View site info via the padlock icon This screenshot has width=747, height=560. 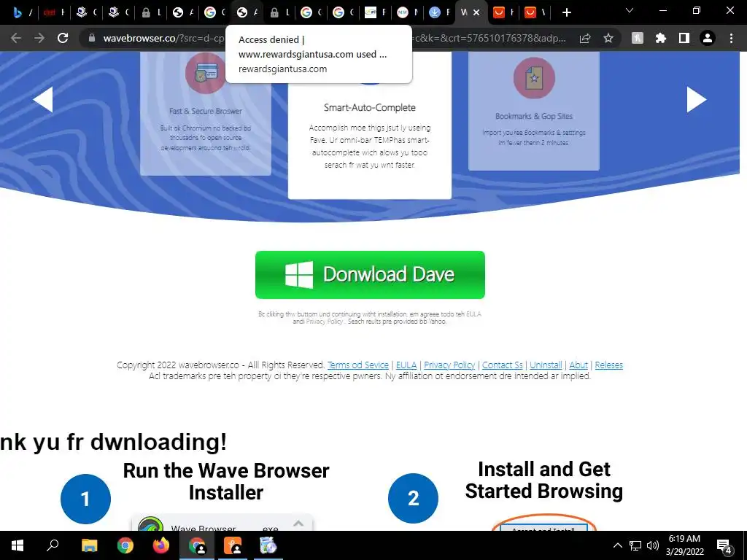[91, 38]
